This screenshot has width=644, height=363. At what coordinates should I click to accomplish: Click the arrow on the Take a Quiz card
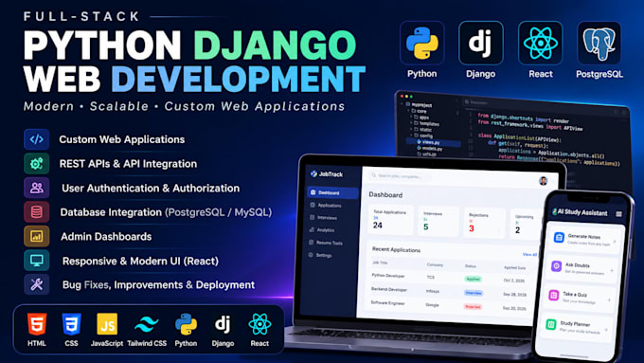[609, 300]
